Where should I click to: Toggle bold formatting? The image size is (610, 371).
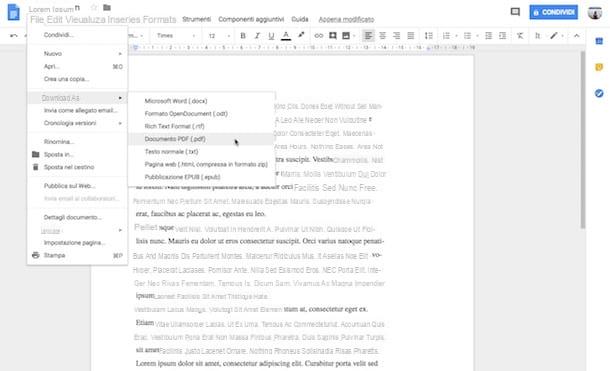coord(243,36)
